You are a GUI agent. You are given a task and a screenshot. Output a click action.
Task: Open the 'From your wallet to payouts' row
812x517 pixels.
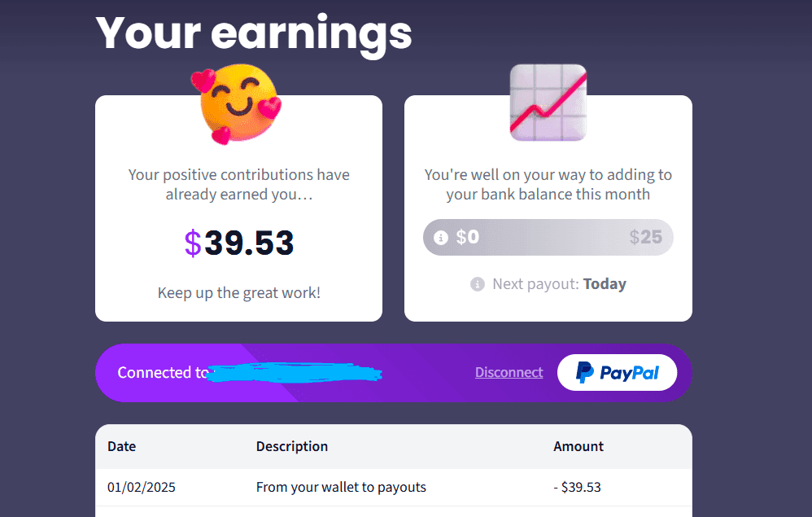point(341,488)
